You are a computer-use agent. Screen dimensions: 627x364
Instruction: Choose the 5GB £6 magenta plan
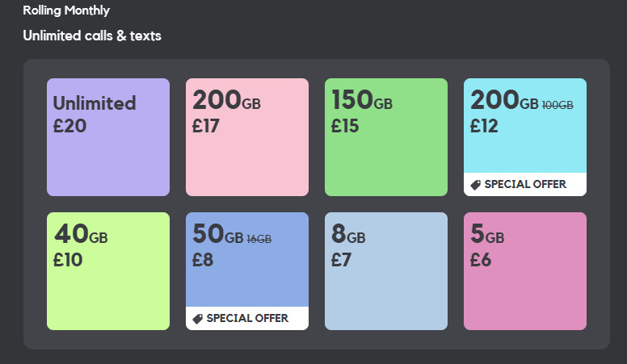[x=525, y=271]
